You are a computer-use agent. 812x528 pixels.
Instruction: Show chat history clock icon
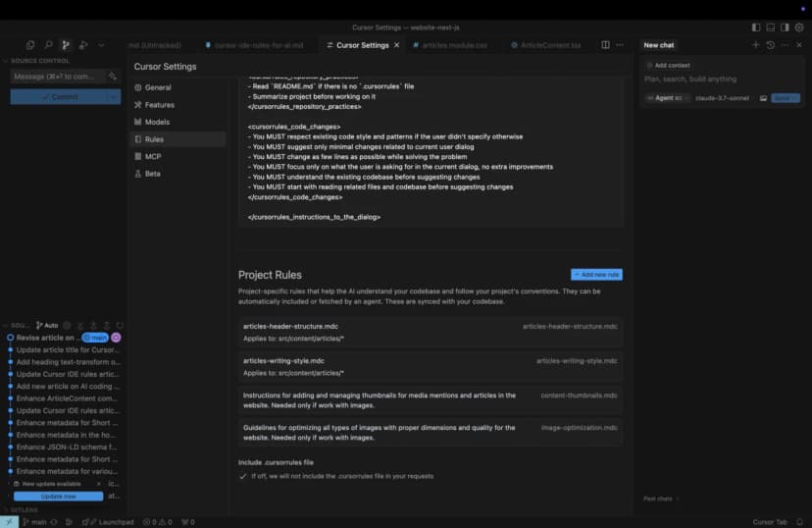pyautogui.click(x=770, y=45)
